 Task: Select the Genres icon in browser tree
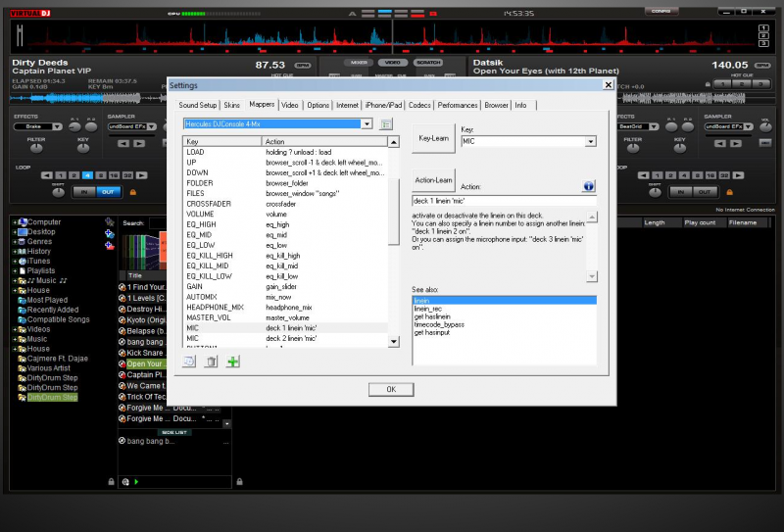click(21, 241)
